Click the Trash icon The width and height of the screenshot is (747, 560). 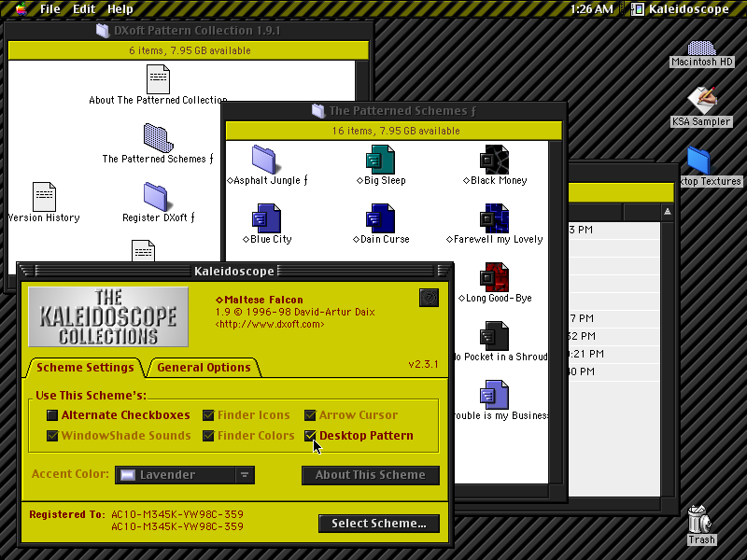click(699, 519)
